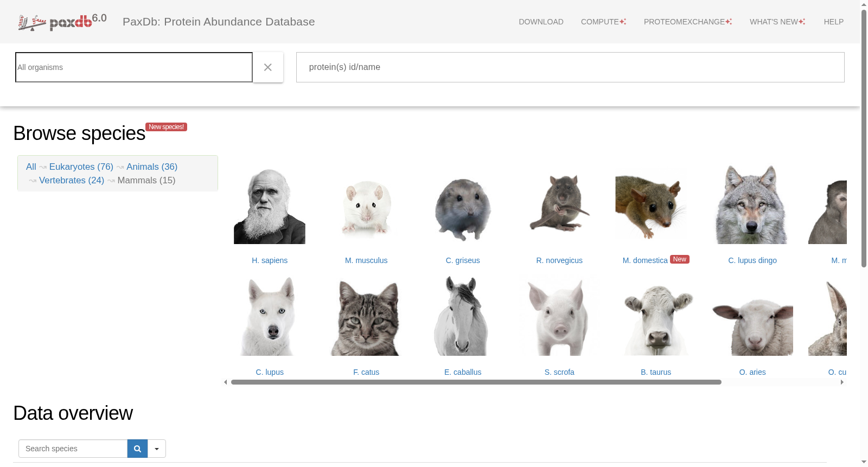This screenshot has width=868, height=467.
Task: Select Animals (36) in the breadcrumb
Action: 152,167
